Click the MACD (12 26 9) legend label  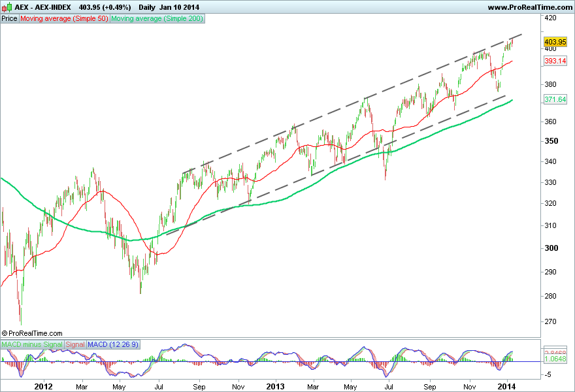click(113, 345)
